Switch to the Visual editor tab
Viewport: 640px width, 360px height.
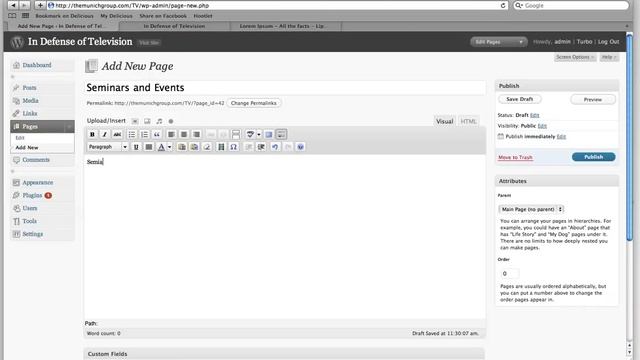[x=444, y=121]
